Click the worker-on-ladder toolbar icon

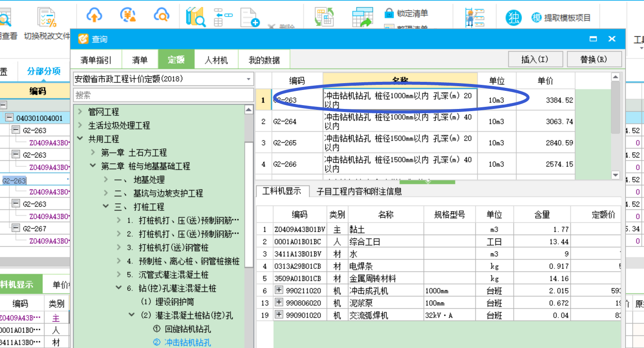point(475,17)
